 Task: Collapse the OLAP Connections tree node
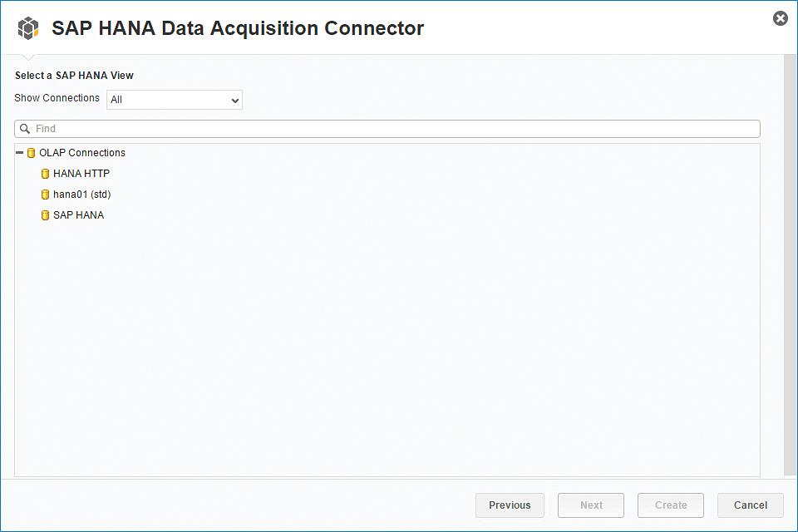tap(19, 153)
